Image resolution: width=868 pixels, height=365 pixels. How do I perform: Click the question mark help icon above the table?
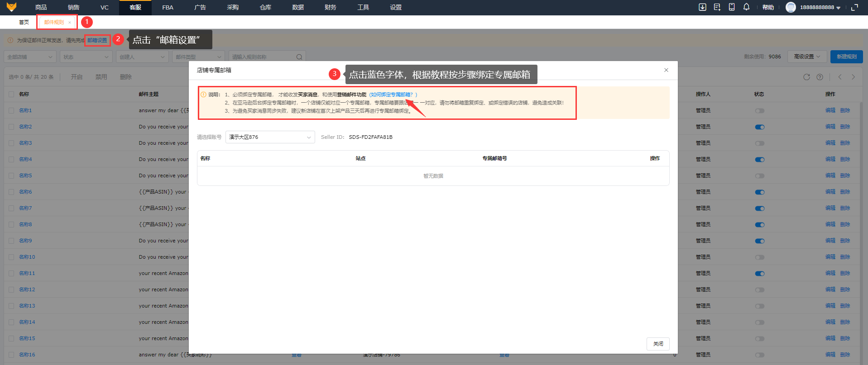[820, 77]
